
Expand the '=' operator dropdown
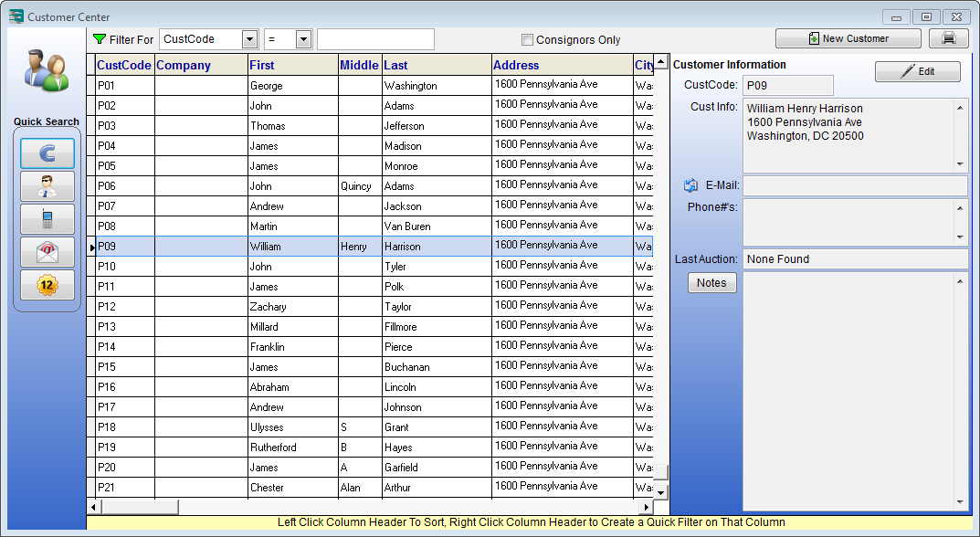(303, 39)
